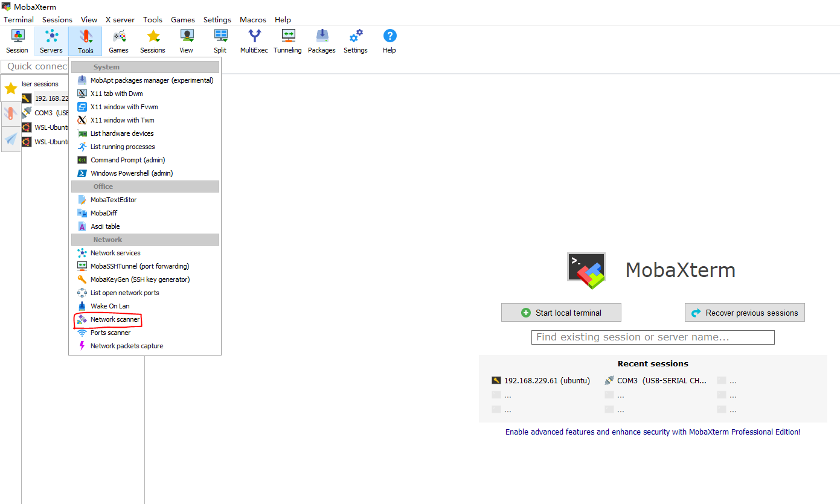
Task: Open the Help menu in menu bar
Action: point(283,19)
